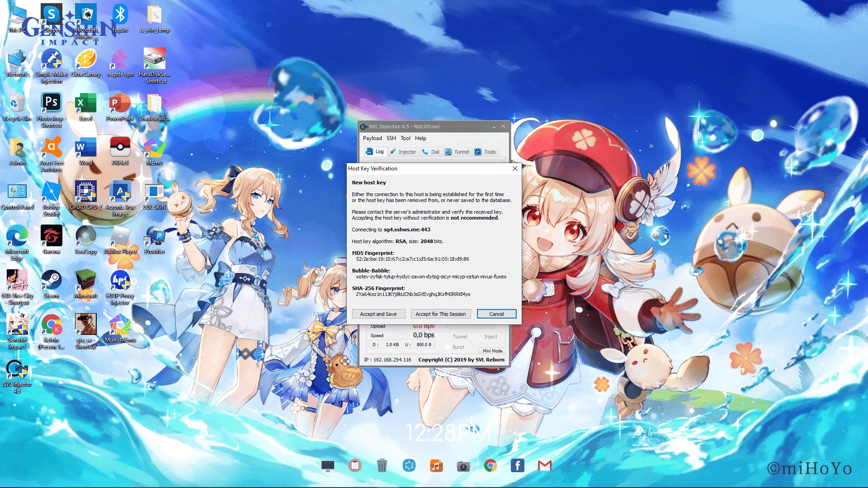Switch to the Log tab
Screen dimensions: 868x488
point(375,152)
